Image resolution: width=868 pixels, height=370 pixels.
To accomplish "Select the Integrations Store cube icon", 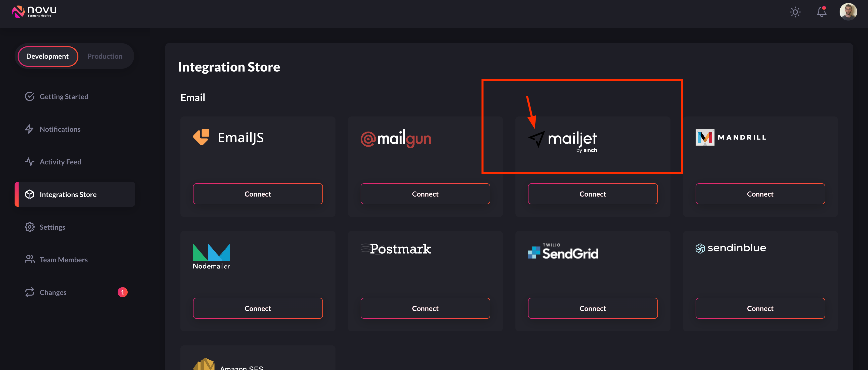I will (30, 194).
